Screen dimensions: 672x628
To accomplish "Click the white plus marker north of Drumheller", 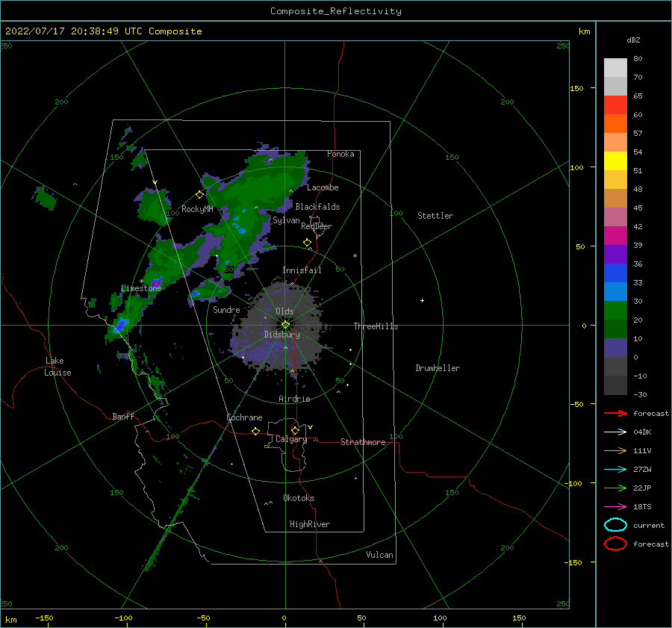I will [422, 300].
